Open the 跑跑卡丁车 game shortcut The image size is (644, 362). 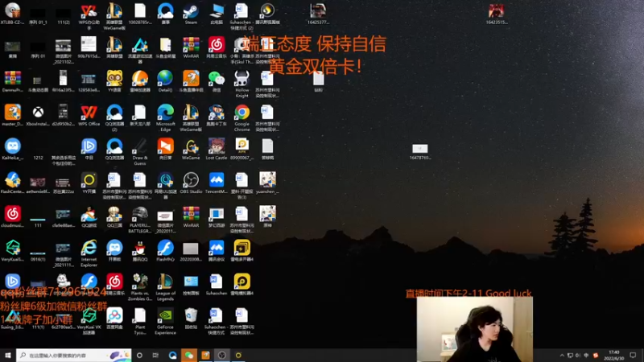pyautogui.click(x=217, y=115)
